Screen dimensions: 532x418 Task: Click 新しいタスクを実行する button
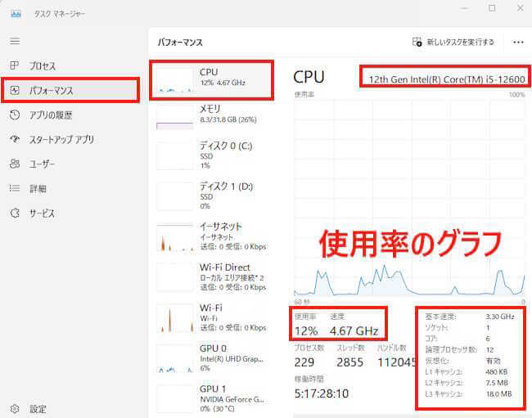pos(453,42)
